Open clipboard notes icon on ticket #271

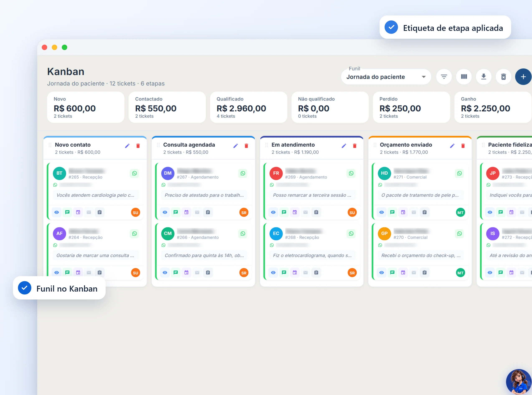tap(424, 212)
